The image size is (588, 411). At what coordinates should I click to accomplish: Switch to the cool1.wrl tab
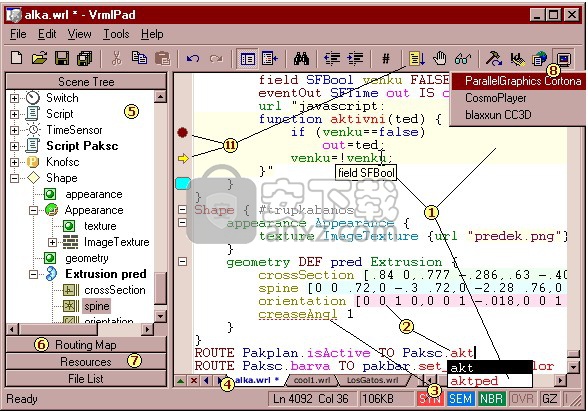tap(312, 380)
